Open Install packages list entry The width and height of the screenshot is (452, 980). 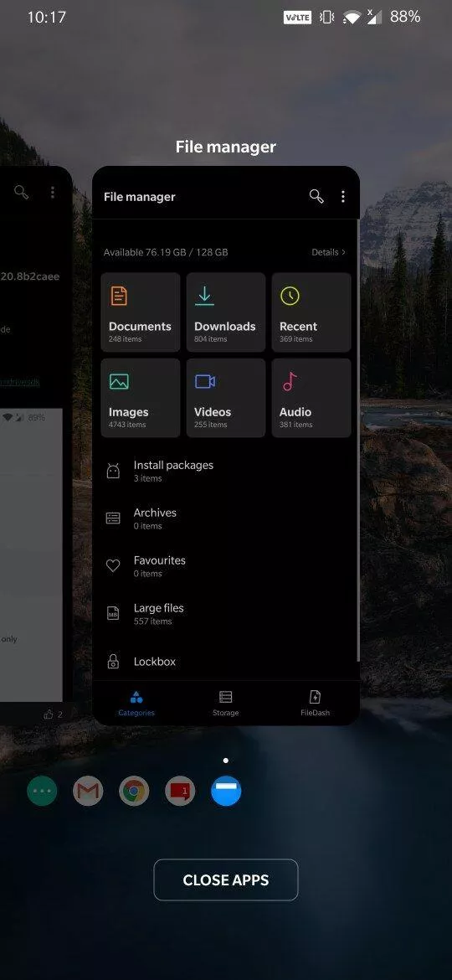(x=225, y=472)
